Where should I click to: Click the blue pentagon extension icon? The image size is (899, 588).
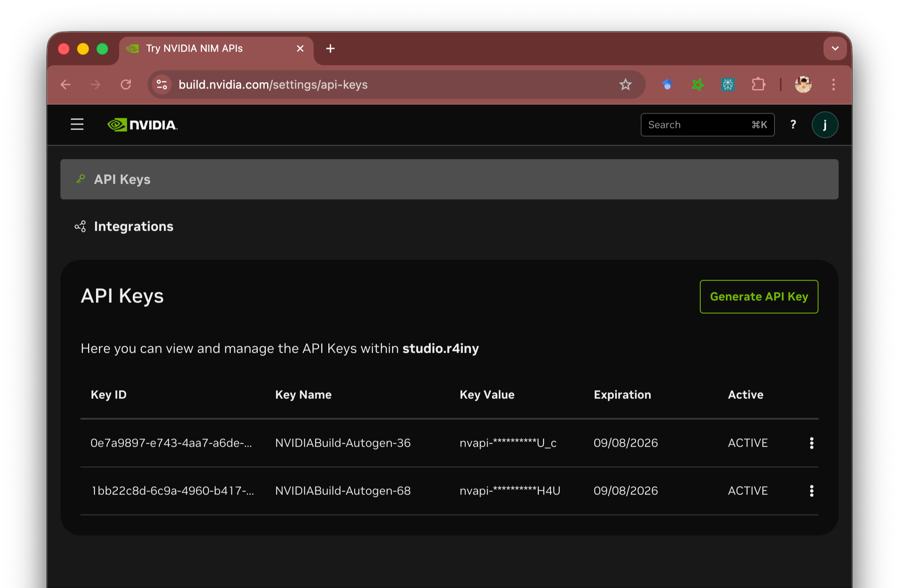[667, 85]
